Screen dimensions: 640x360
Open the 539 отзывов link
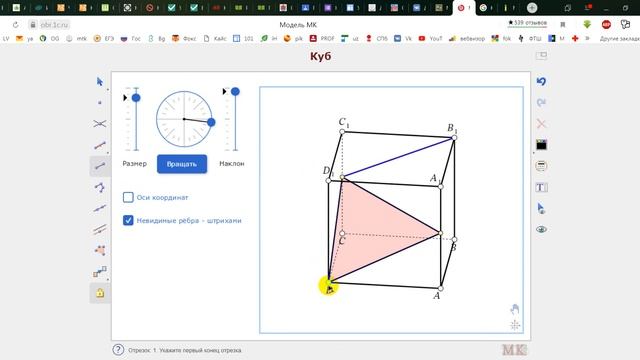click(527, 23)
